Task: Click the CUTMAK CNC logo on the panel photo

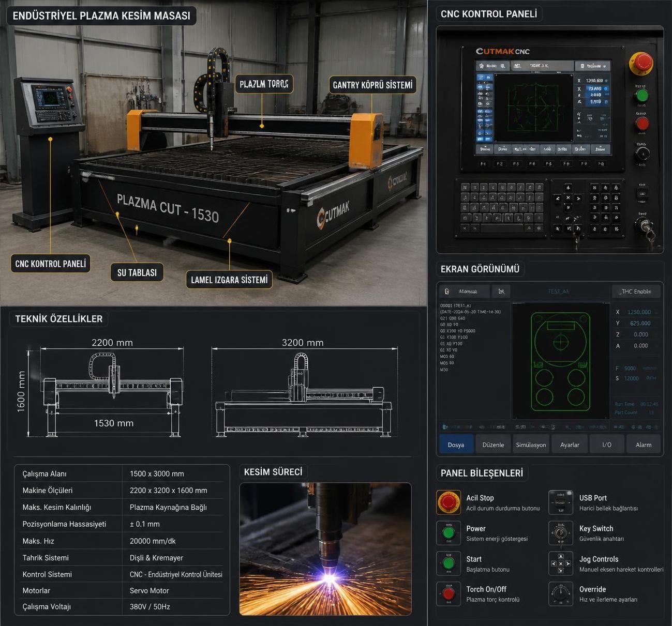Action: tap(502, 51)
